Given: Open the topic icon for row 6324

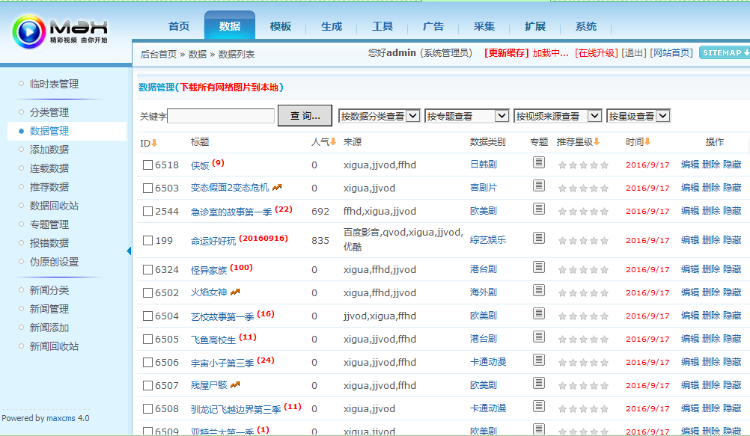Looking at the screenshot, I should coord(539,267).
